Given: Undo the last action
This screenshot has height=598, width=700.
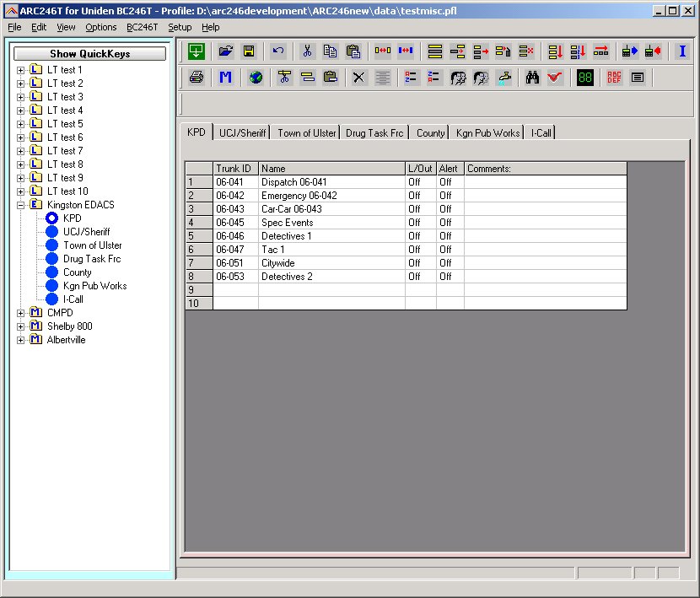Looking at the screenshot, I should point(278,51).
